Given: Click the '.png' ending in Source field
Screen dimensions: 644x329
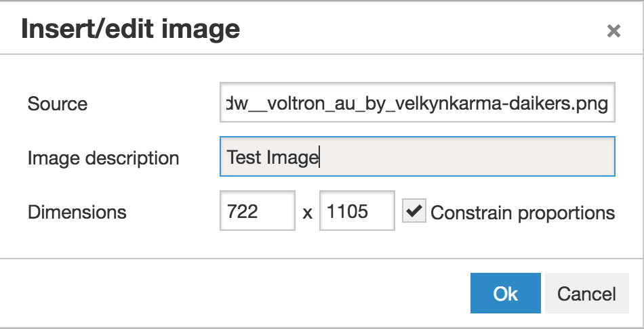Looking at the screenshot, I should [x=594, y=104].
